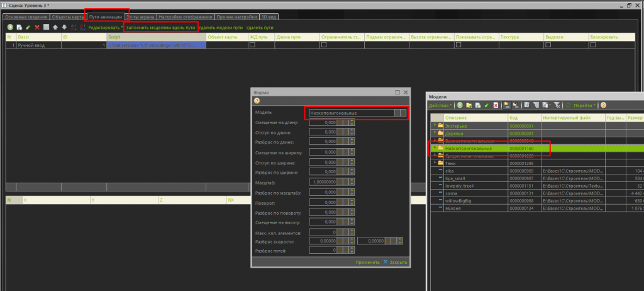Click the Script cell with xml version text
This screenshot has width=644, height=291.
pyautogui.click(x=156, y=45)
